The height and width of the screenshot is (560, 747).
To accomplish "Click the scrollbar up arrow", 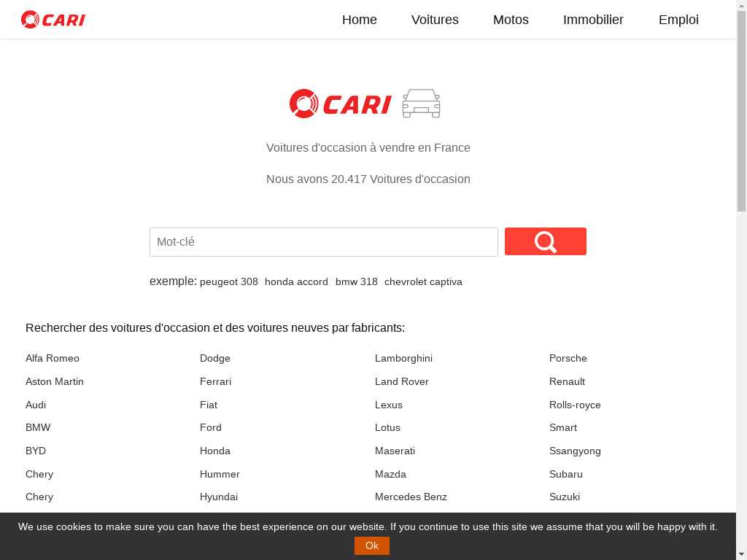I will [x=741, y=5].
